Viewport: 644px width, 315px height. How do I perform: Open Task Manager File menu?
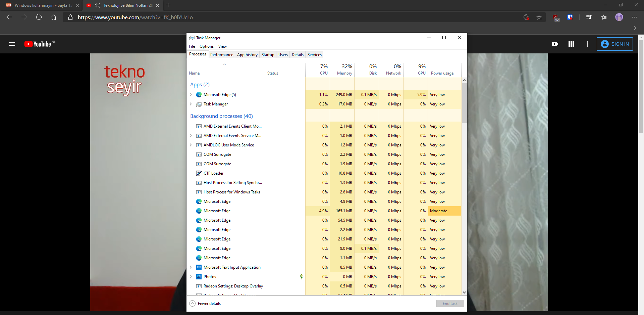tap(192, 46)
